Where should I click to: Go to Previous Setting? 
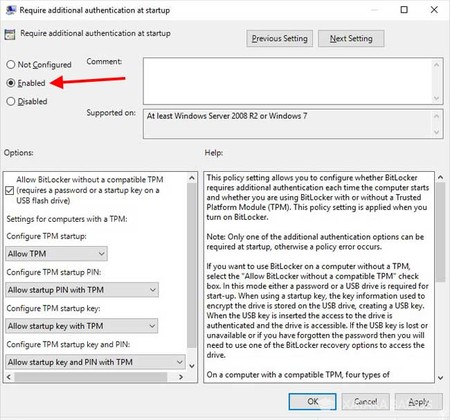tap(280, 39)
